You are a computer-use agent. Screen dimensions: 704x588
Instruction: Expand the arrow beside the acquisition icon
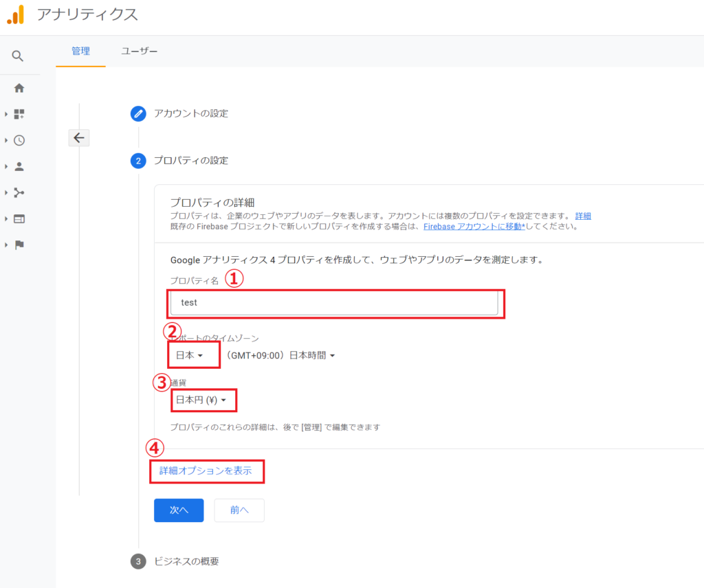tap(6, 193)
